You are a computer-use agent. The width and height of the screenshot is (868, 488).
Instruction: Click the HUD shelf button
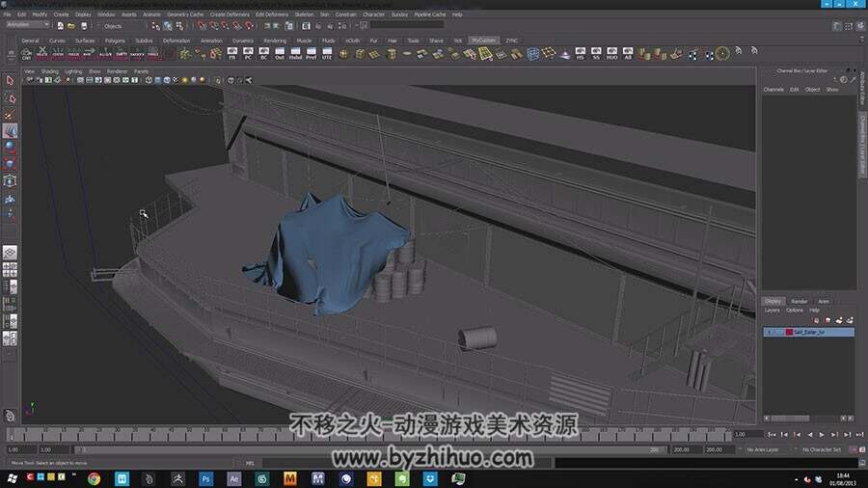coord(611,54)
